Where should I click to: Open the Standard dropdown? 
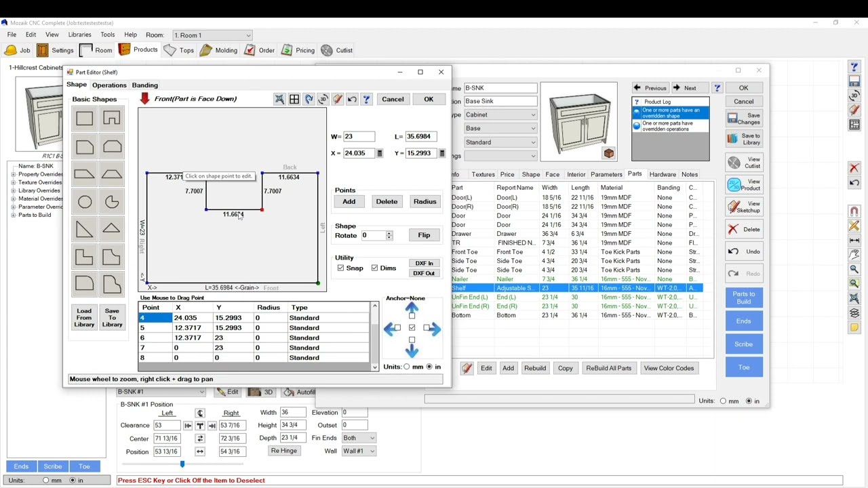500,142
